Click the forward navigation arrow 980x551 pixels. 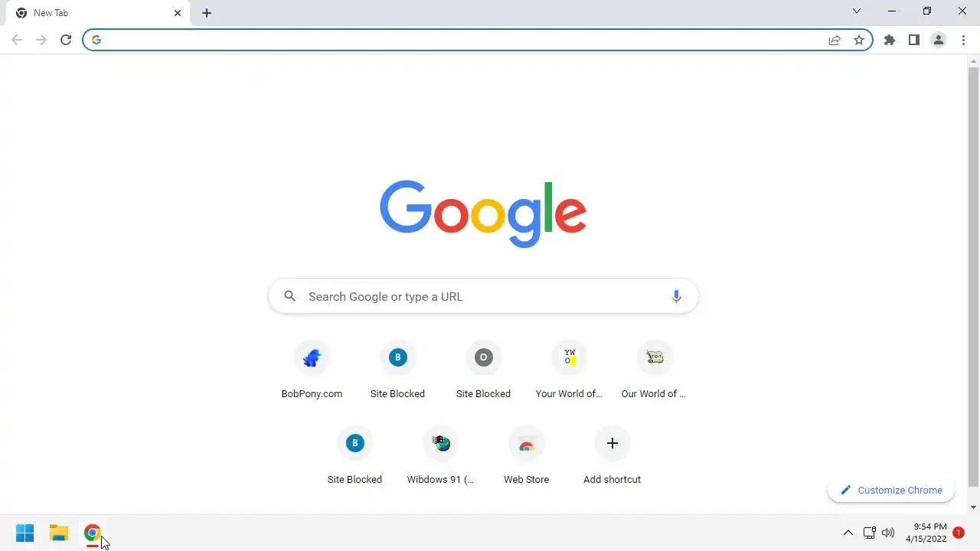coord(41,40)
